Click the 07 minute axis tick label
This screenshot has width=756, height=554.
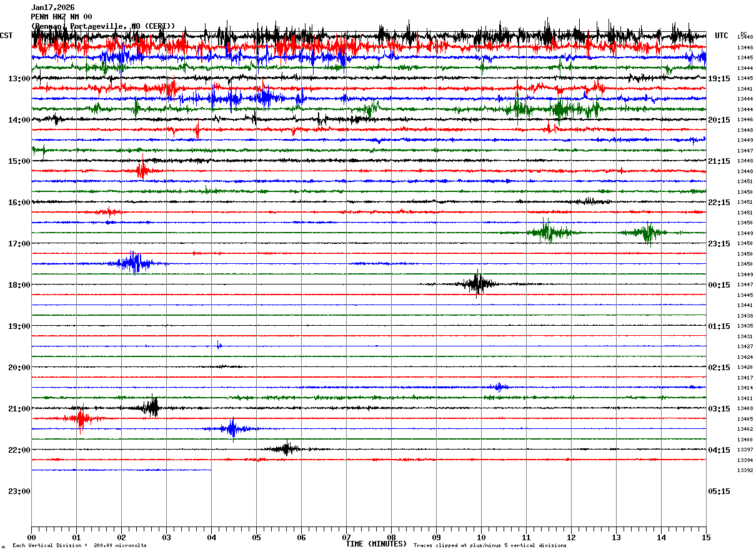346,537
